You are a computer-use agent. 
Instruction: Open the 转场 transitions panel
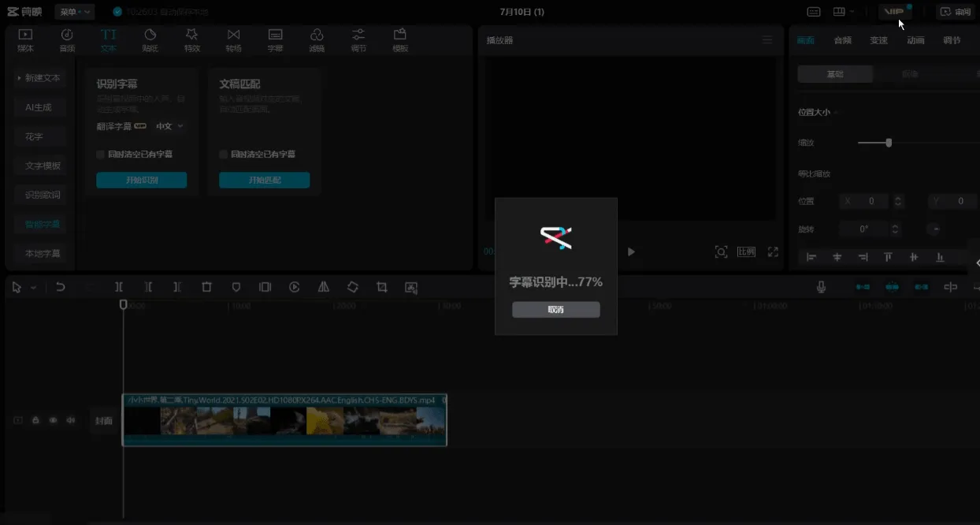click(x=233, y=40)
